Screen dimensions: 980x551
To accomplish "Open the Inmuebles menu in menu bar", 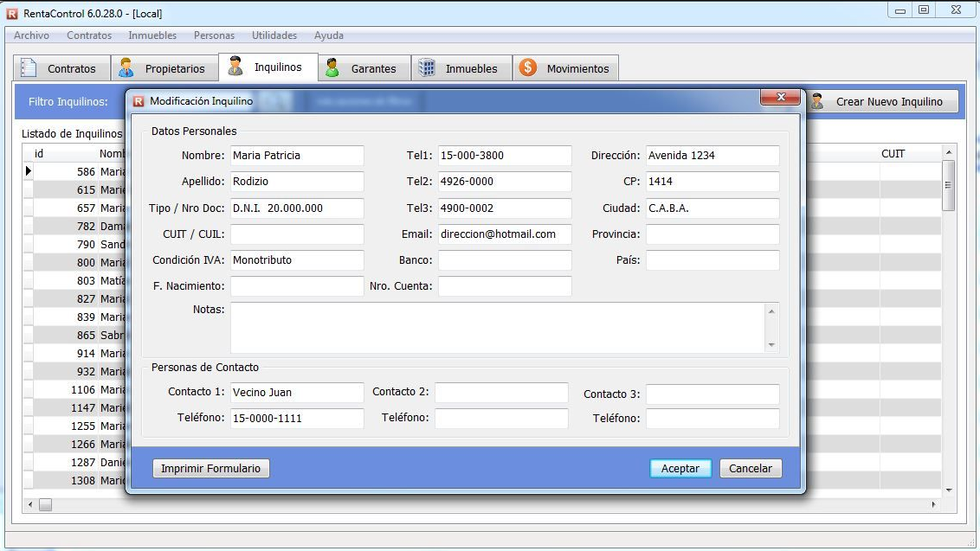I will pyautogui.click(x=152, y=35).
